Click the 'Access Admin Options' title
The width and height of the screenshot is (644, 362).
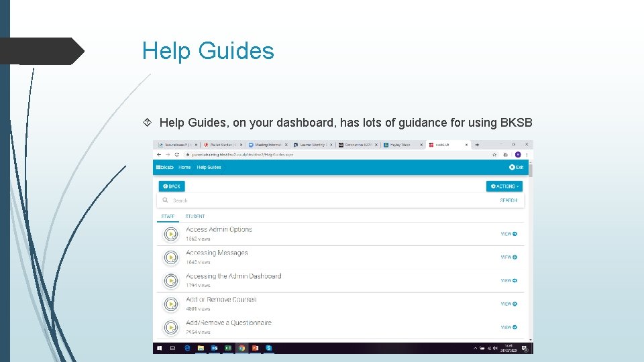coord(219,229)
